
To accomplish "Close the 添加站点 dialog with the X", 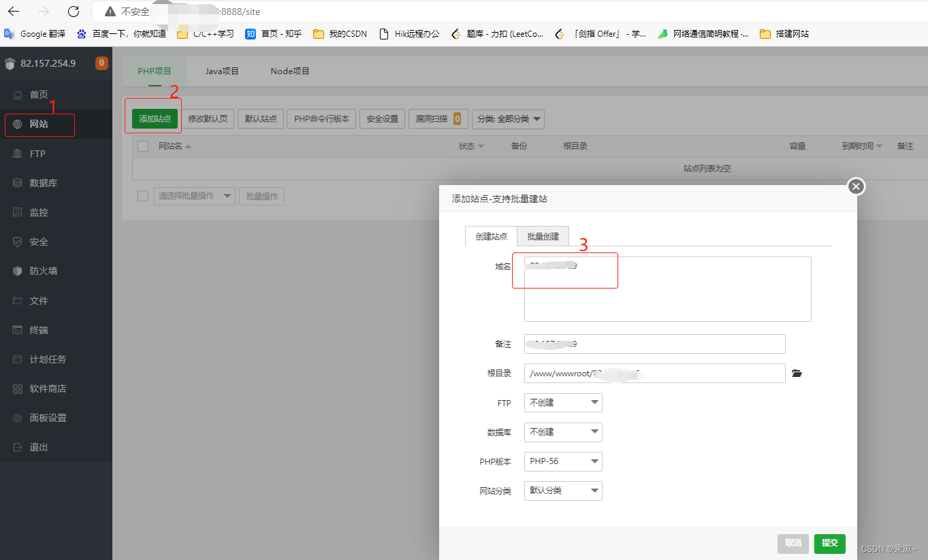I will pos(857,186).
